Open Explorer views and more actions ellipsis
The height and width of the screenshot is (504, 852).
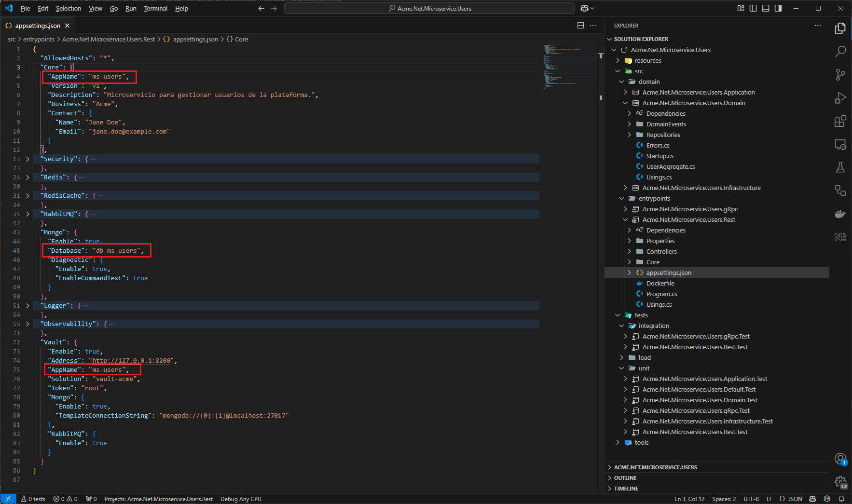817,26
